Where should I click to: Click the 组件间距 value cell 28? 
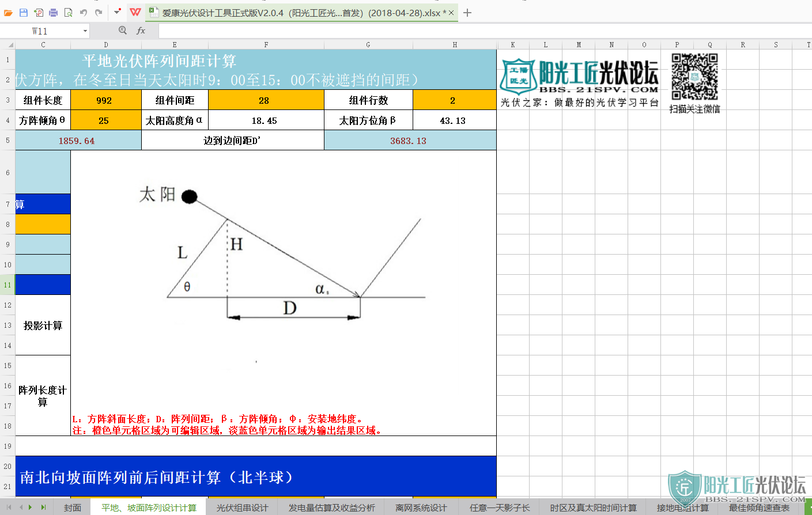(x=266, y=100)
